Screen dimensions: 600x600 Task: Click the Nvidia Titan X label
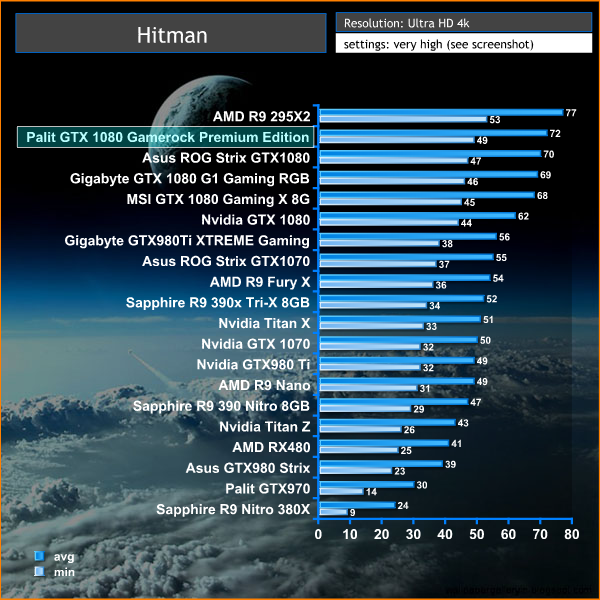pyautogui.click(x=264, y=323)
